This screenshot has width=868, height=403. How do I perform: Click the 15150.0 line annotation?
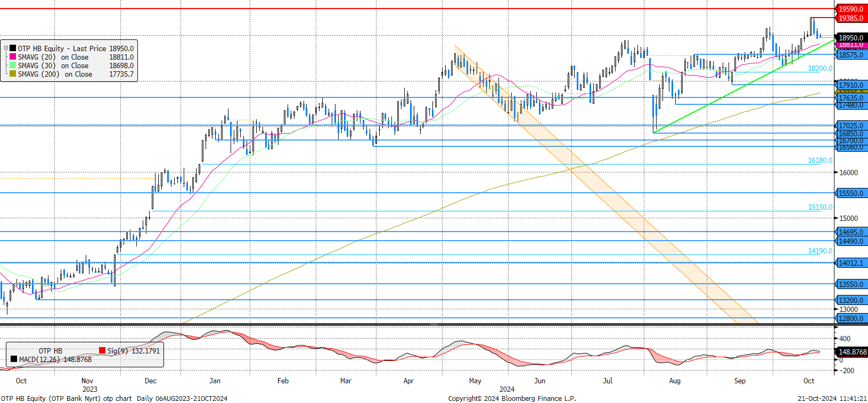tap(820, 207)
